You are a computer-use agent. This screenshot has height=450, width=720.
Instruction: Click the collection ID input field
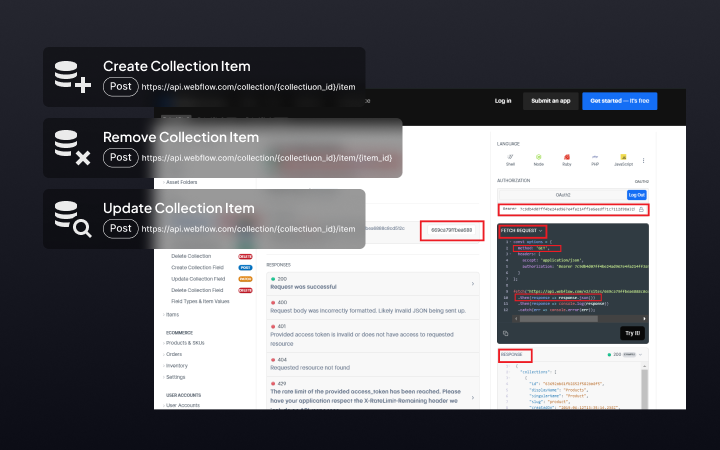pyautogui.click(x=451, y=230)
